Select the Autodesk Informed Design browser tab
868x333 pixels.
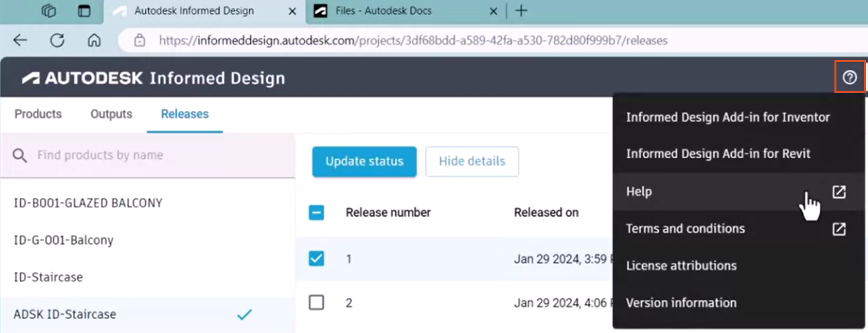click(x=204, y=11)
